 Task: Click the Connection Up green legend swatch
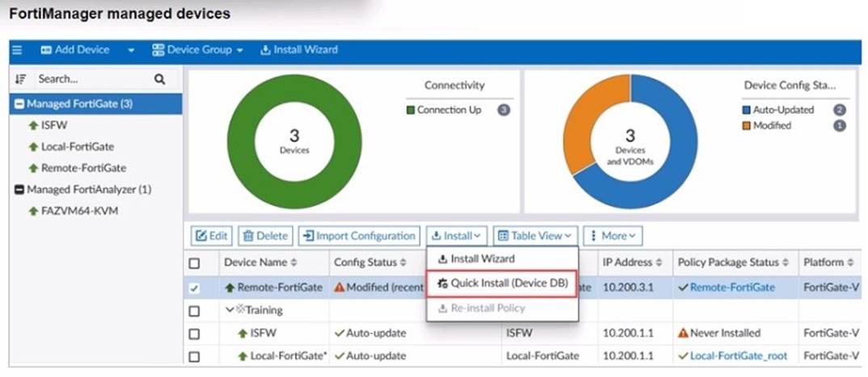[411, 110]
